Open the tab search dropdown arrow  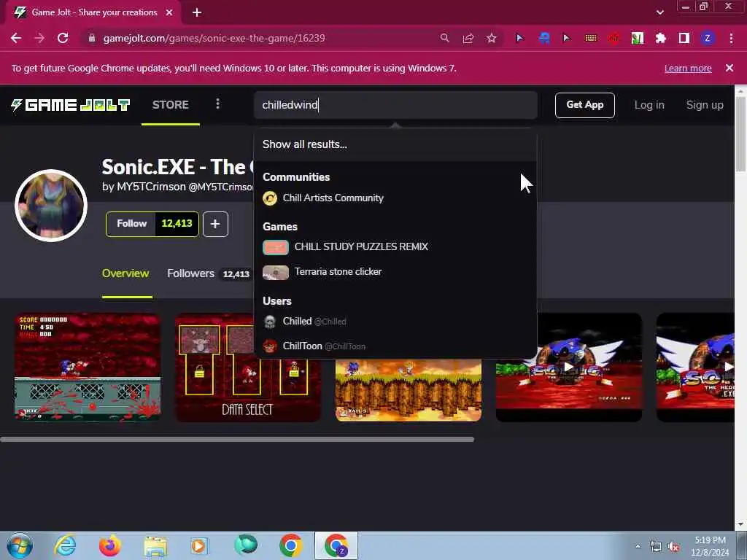click(659, 12)
